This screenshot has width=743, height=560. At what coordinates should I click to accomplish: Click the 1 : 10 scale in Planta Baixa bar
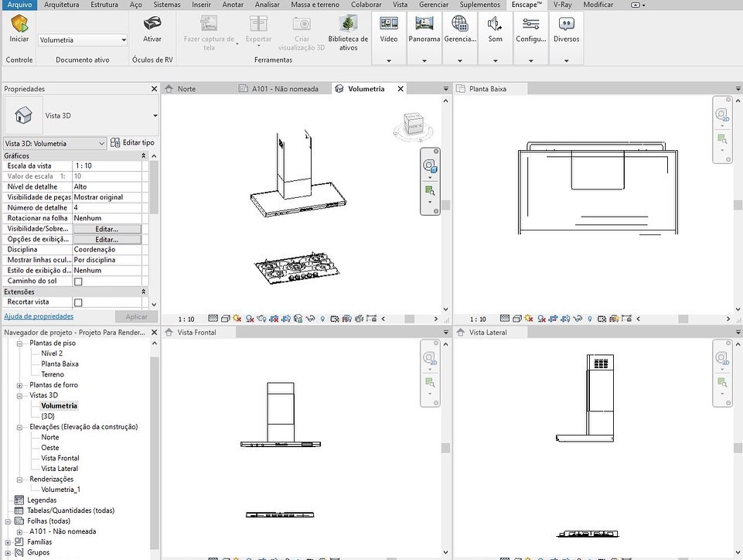pyautogui.click(x=478, y=319)
